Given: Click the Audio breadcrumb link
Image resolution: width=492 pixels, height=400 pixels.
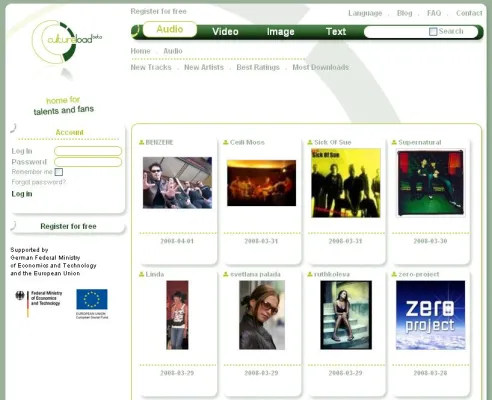Looking at the screenshot, I should click(173, 51).
